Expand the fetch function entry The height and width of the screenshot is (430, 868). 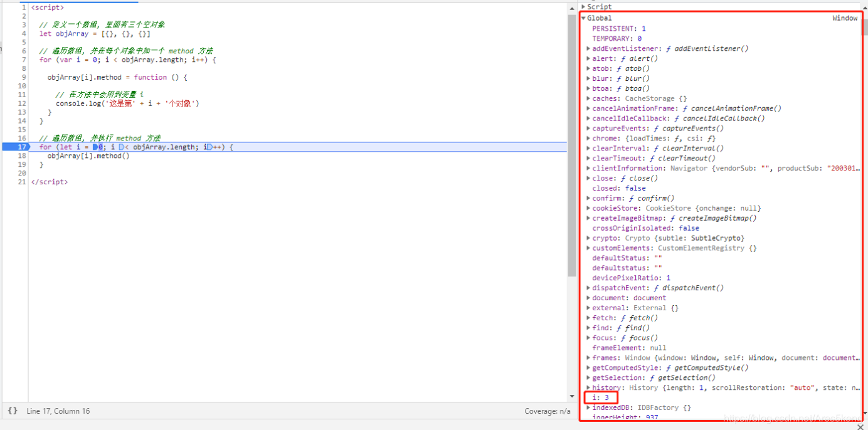click(588, 318)
